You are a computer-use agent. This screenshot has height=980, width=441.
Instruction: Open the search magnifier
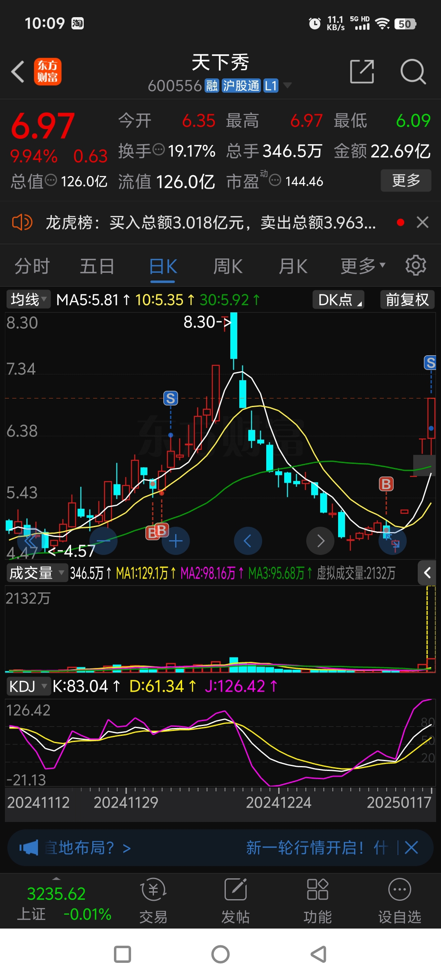tap(413, 71)
